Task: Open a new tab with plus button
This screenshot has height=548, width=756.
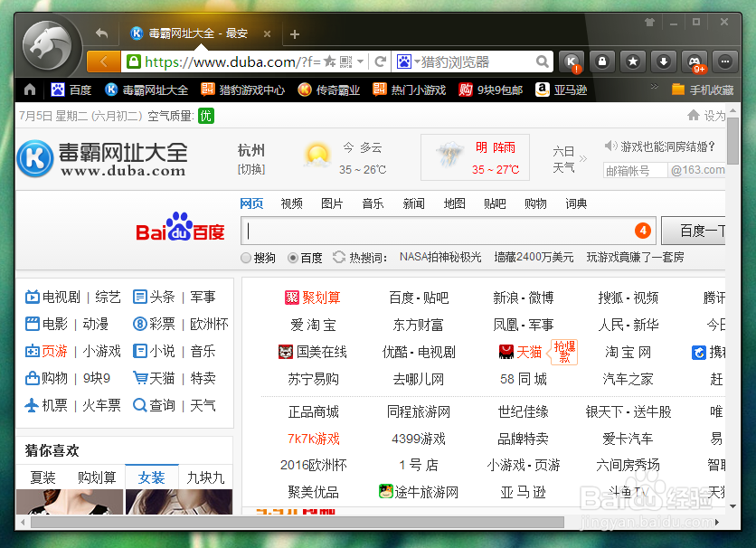Action: pos(295,34)
